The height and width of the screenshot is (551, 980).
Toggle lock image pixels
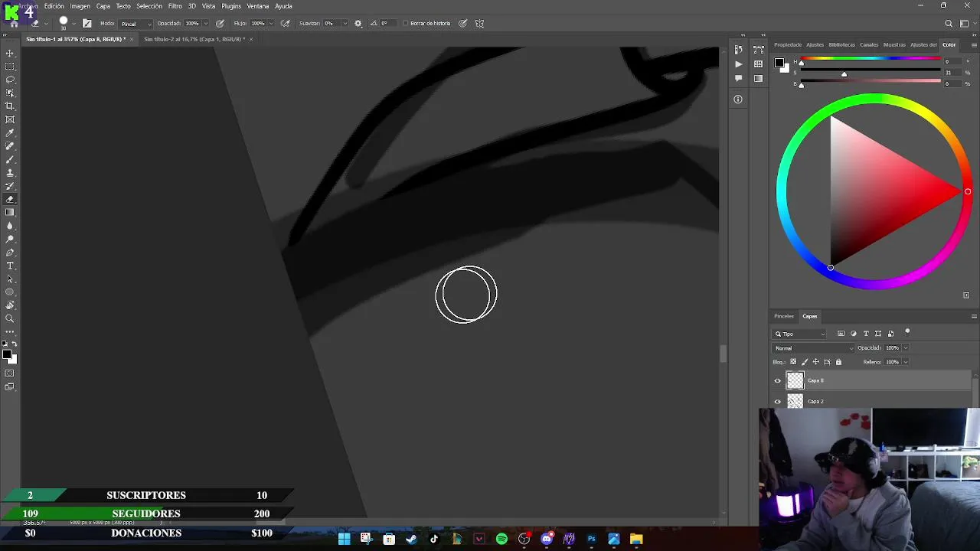(x=804, y=362)
